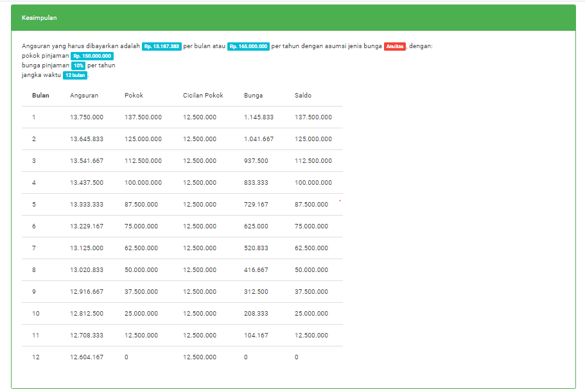Click Bunga value 520.833
The image size is (585, 392).
pos(256,248)
